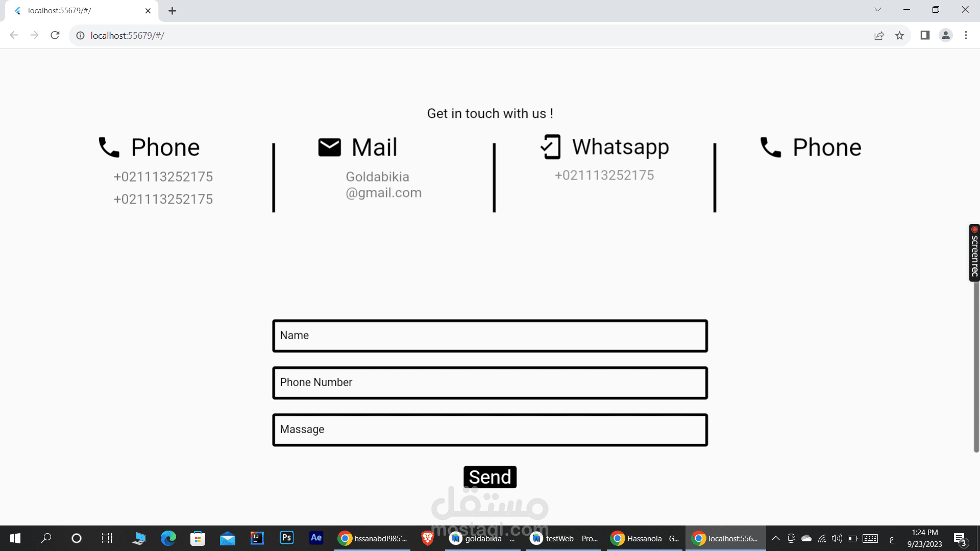This screenshot has width=980, height=551.
Task: Show hidden system tray icons
Action: click(x=775, y=538)
